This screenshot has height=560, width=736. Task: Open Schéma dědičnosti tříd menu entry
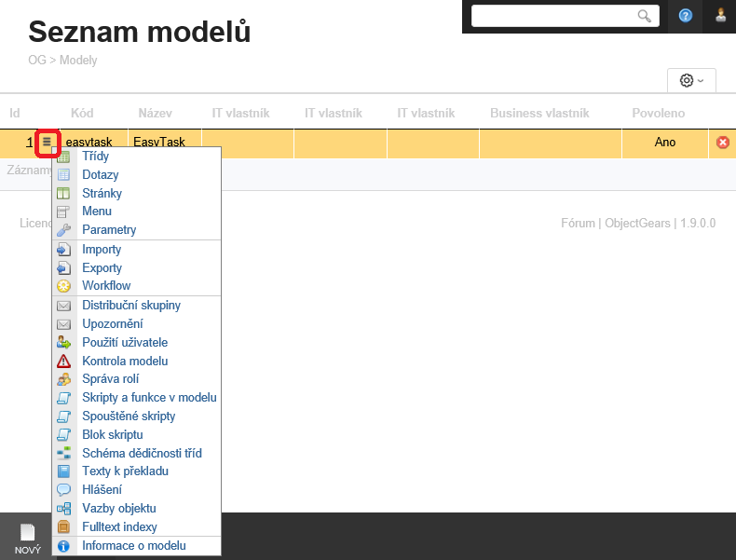pyautogui.click(x=142, y=454)
